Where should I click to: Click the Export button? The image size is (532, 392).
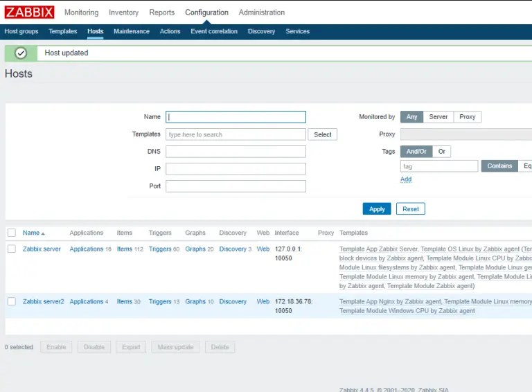pyautogui.click(x=131, y=347)
